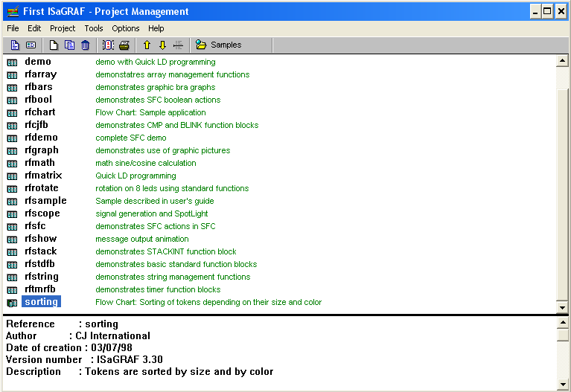This screenshot has width=571, height=392.
Task: Open the Tools menu
Action: tap(94, 28)
